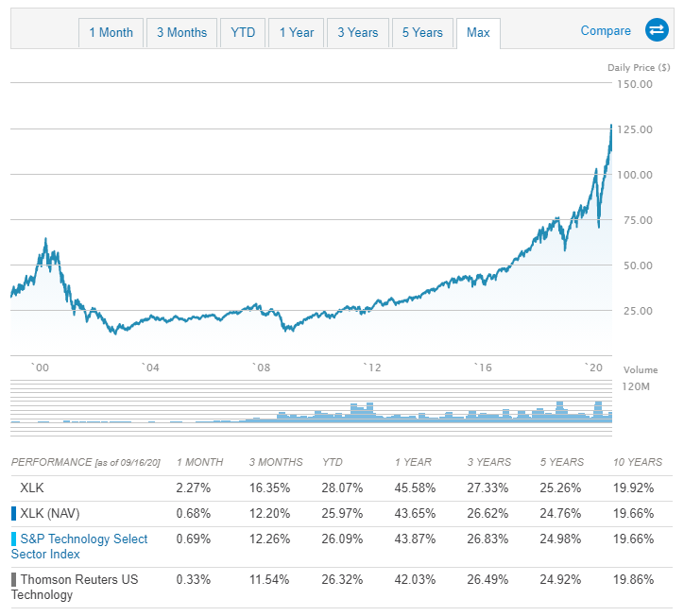Image resolution: width=684 pixels, height=616 pixels.
Task: Click S&P index value 26.83%
Action: pyautogui.click(x=487, y=539)
